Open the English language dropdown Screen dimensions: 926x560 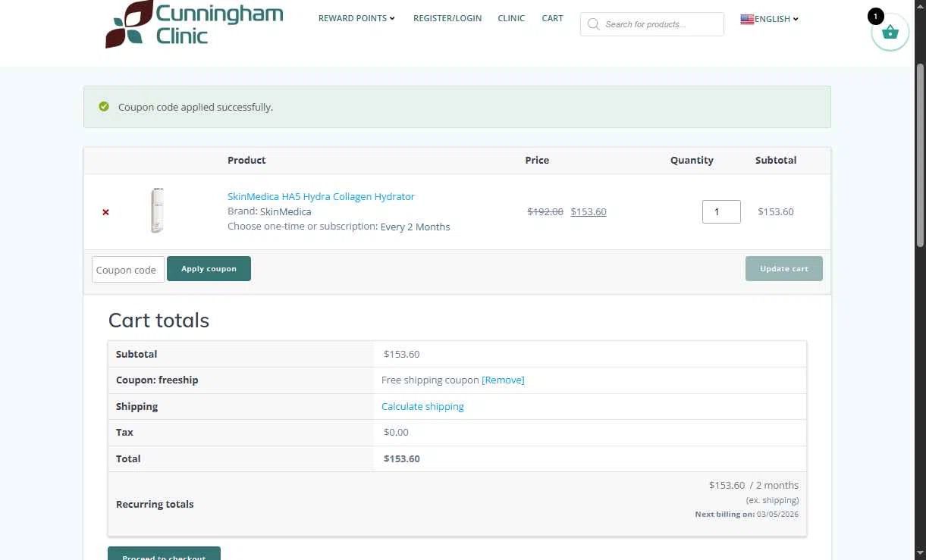point(776,19)
